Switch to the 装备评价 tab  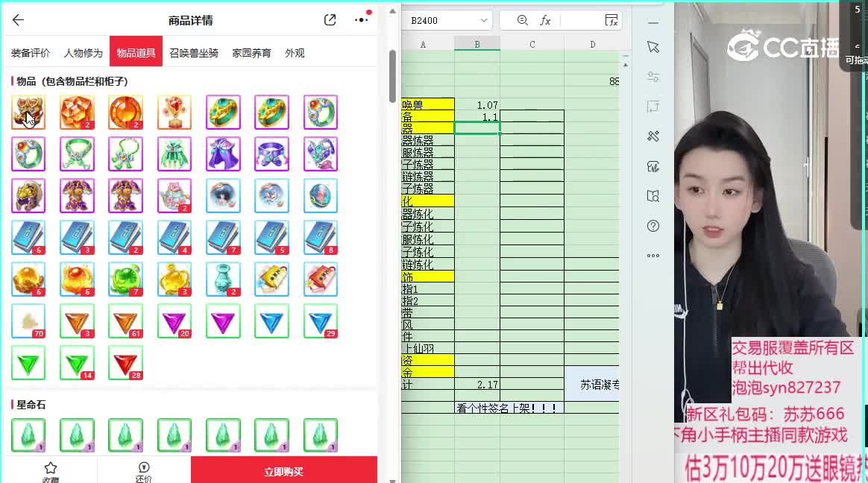(31, 53)
